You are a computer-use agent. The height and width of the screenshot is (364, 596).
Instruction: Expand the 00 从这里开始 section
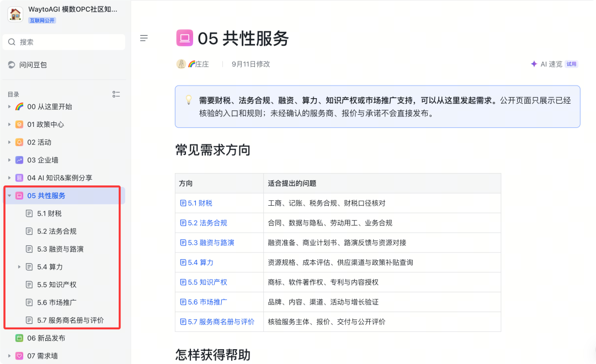click(9, 107)
